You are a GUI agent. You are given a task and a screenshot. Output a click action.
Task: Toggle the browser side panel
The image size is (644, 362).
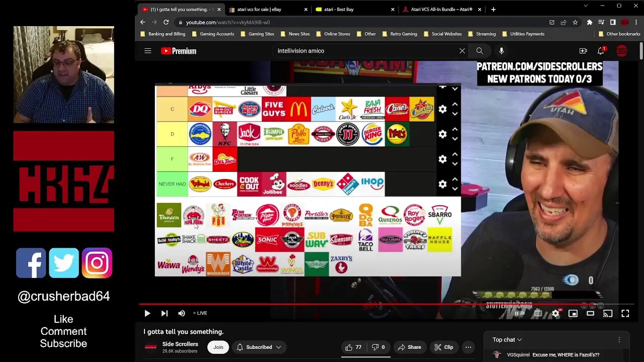613,22
